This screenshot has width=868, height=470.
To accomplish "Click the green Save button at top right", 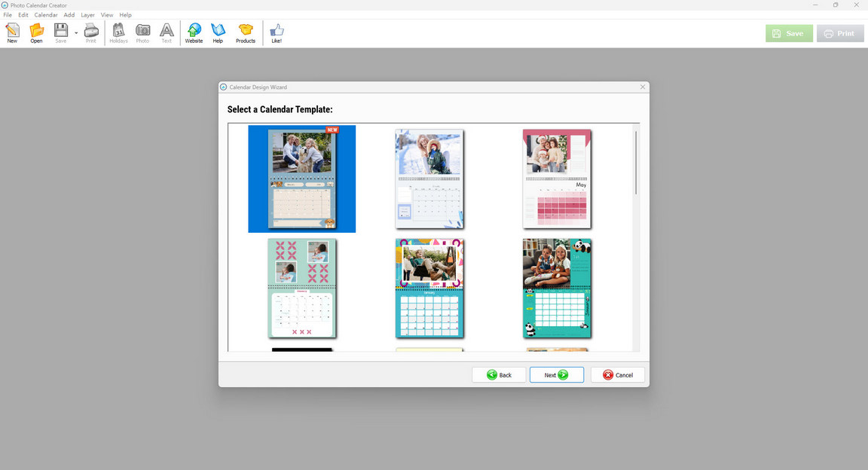I will click(x=790, y=33).
